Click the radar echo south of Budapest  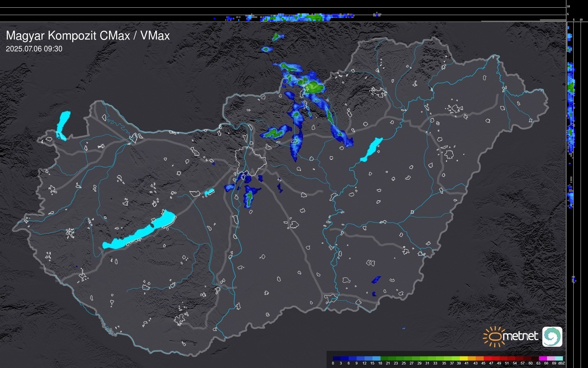249,196
